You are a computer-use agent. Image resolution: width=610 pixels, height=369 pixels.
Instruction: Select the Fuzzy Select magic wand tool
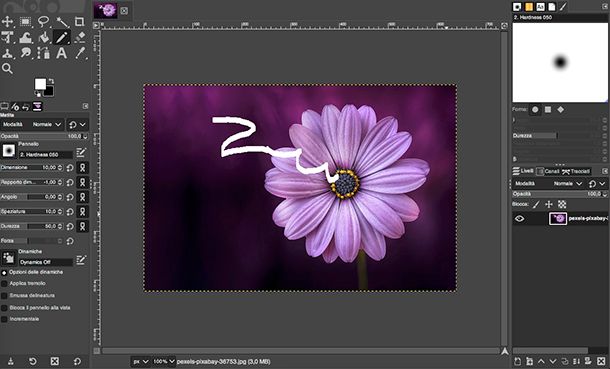click(62, 21)
